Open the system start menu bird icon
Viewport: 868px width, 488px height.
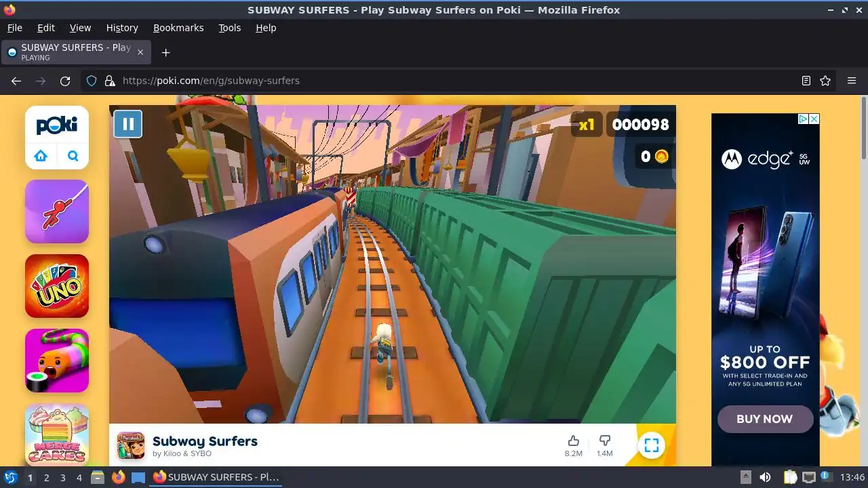point(10,477)
